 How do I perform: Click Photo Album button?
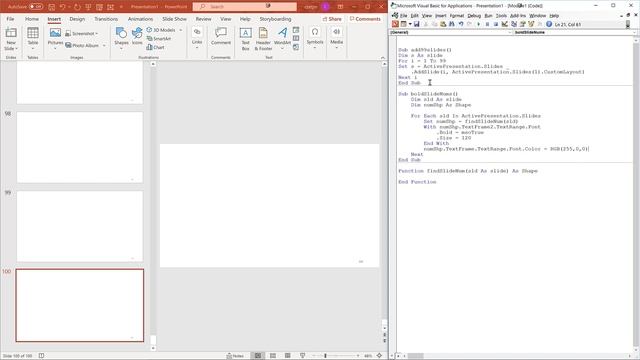tap(82, 45)
